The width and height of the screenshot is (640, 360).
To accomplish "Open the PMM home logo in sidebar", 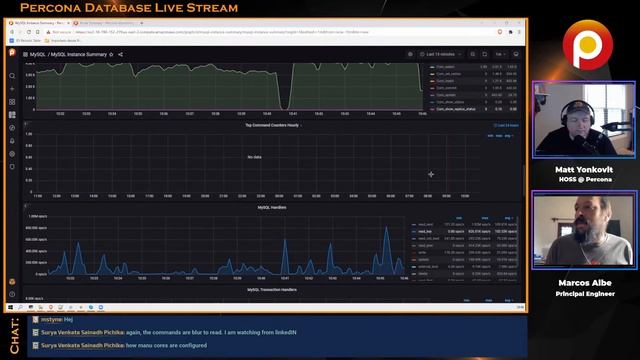I will click(x=12, y=52).
